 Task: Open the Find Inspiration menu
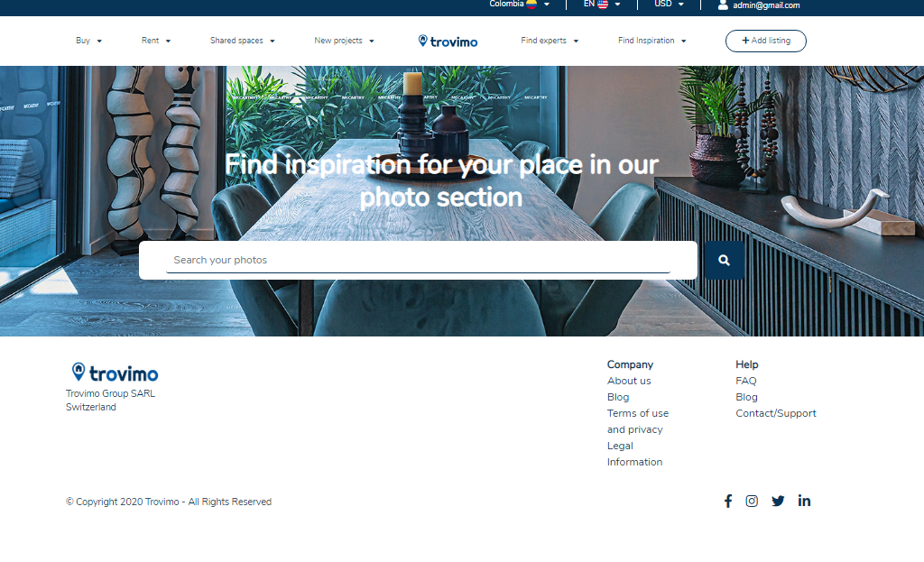[651, 41]
